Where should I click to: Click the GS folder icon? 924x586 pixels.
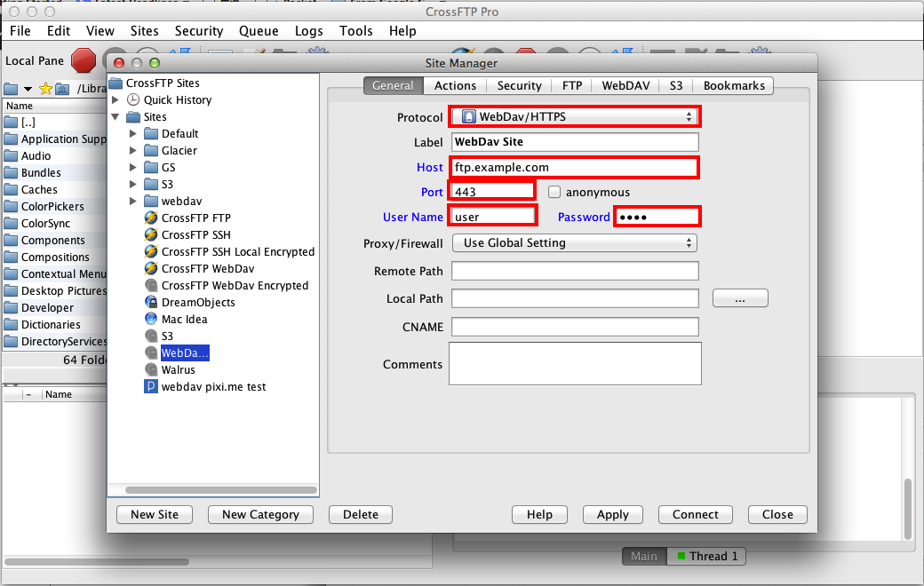[x=151, y=167]
